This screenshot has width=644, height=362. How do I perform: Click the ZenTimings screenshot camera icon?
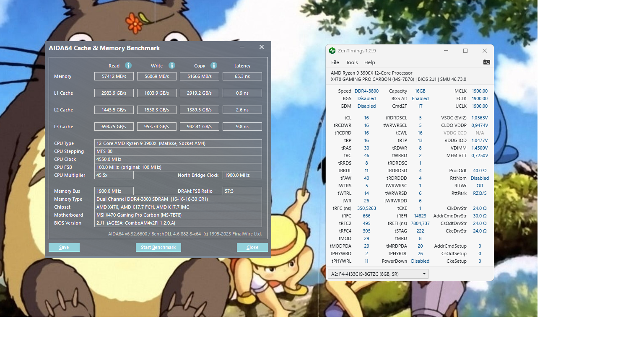click(486, 62)
